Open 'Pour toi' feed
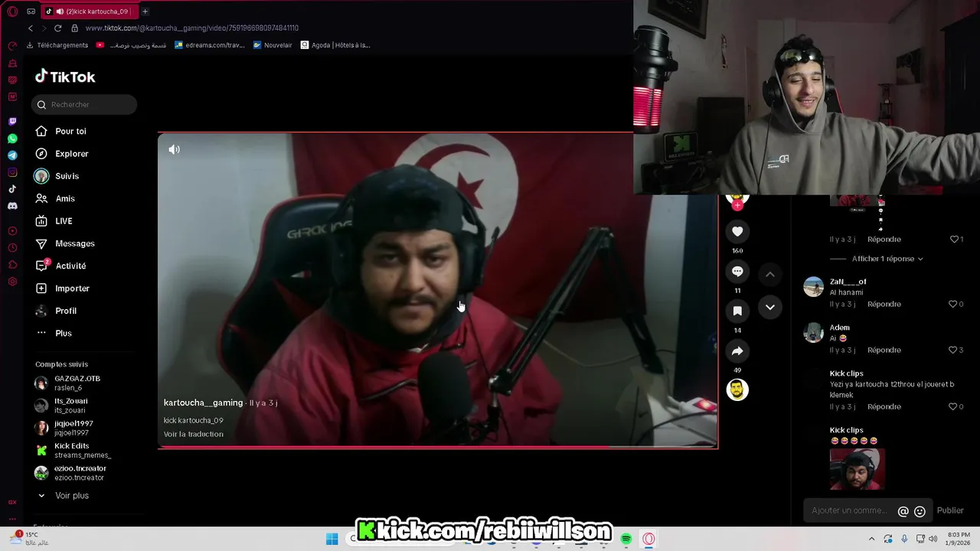Image resolution: width=980 pixels, height=551 pixels. (60, 131)
